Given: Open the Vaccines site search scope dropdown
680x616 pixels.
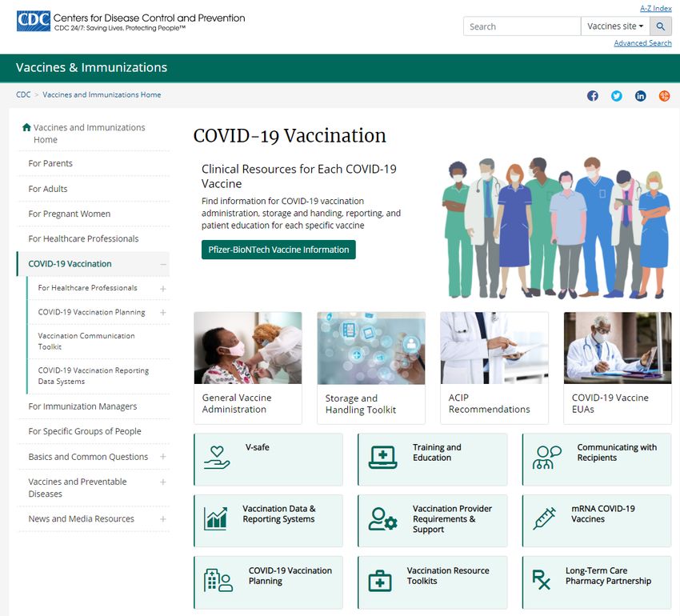Looking at the screenshot, I should [615, 26].
